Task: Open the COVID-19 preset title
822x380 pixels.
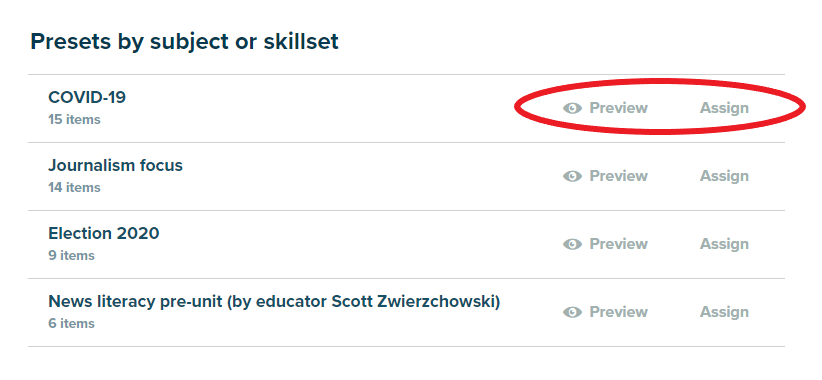Action: (x=87, y=97)
